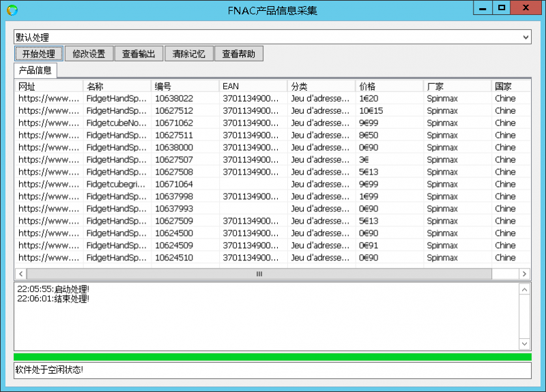The image size is (546, 392).
Task: Click the log panel scroll up arrow
Action: coord(525,289)
